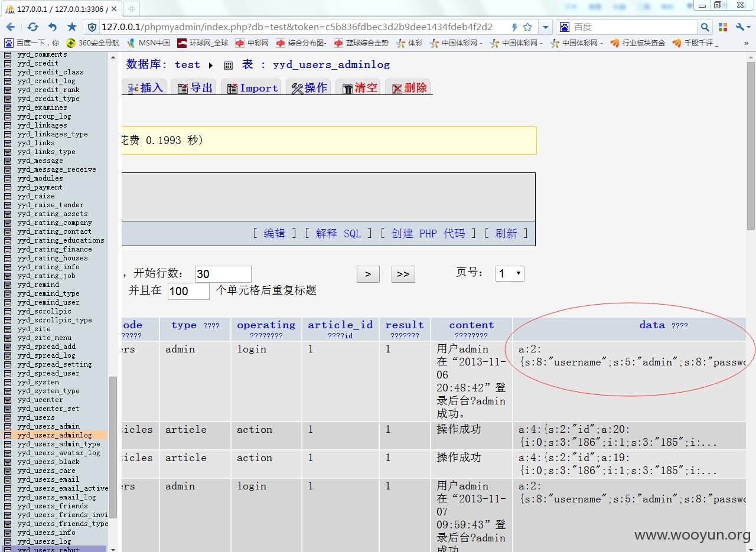Click the table icon beside yyd_rating_job
This screenshot has height=552, width=756.
[8, 276]
